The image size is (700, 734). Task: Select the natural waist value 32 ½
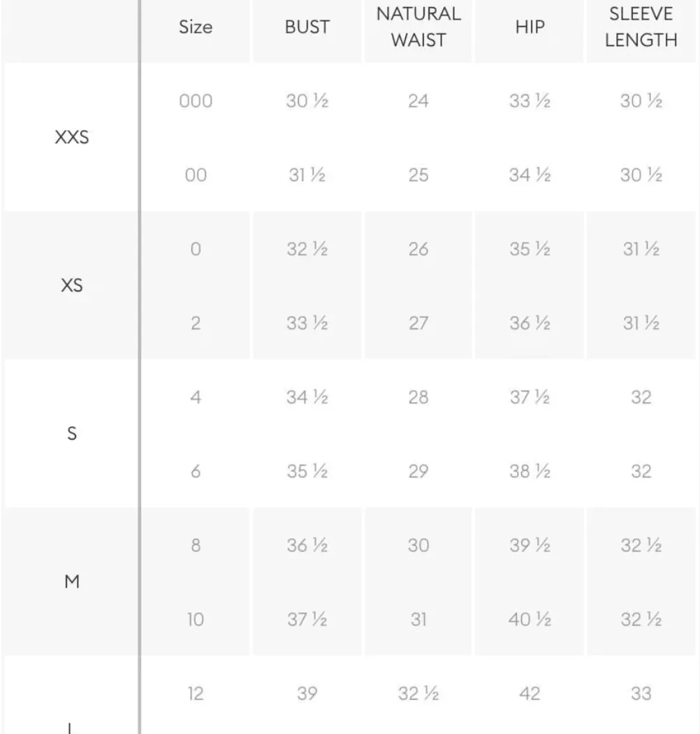(418, 693)
